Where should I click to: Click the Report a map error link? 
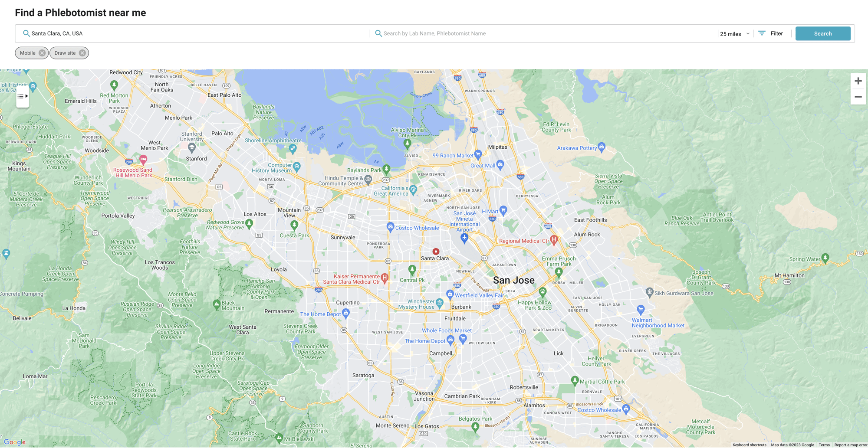tap(850, 445)
